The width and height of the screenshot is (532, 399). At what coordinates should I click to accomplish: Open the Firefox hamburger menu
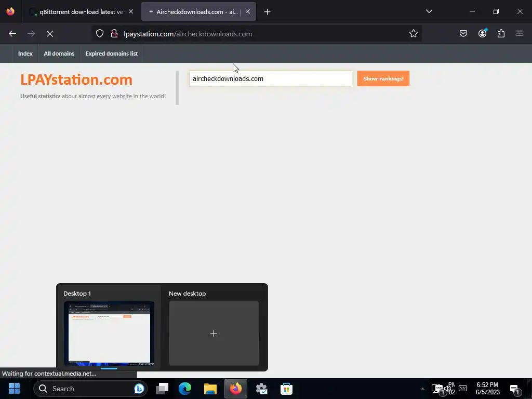pos(520,33)
